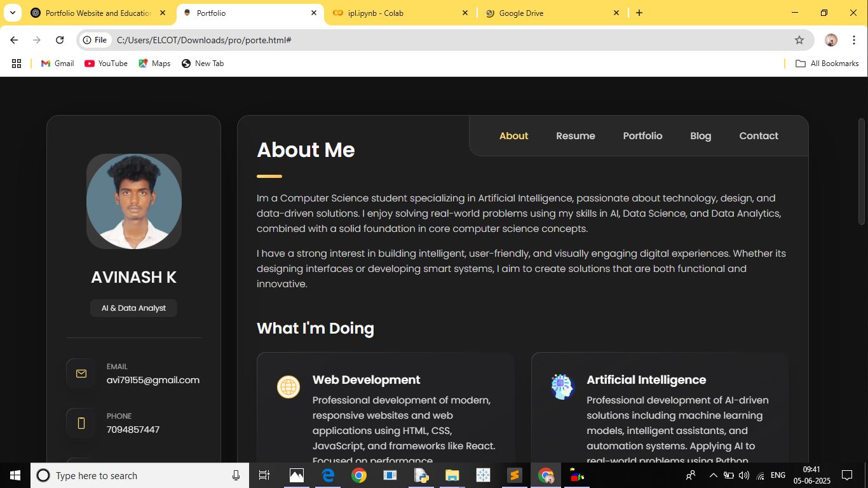Viewport: 868px width, 488px height.
Task: Go back to previous page
Action: 14,40
